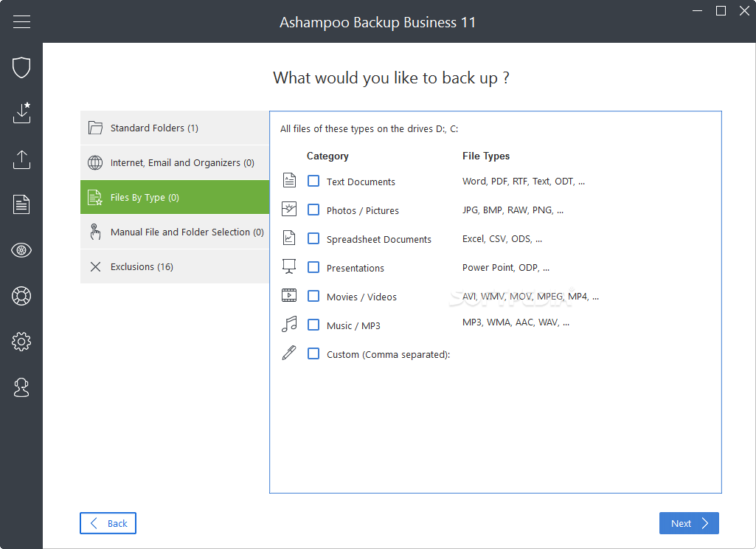Click the 'JPG, BMP, RAW, PNG' types text
Viewport: 756px width, 549px height.
(513, 210)
